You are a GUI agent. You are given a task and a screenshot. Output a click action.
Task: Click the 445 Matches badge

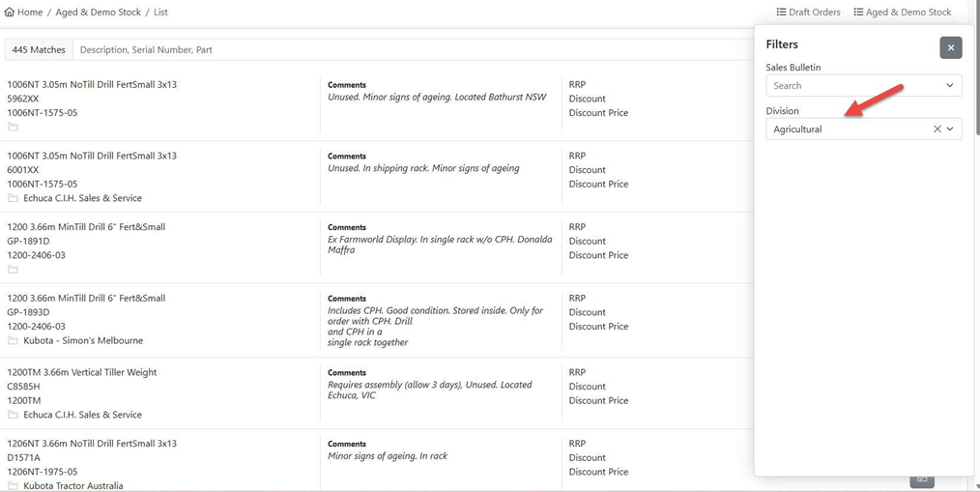coord(39,49)
